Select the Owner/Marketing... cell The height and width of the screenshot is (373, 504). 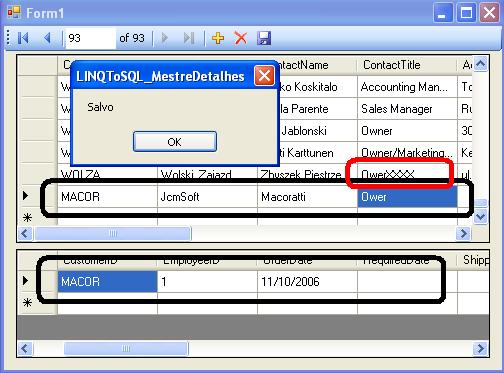(407, 153)
